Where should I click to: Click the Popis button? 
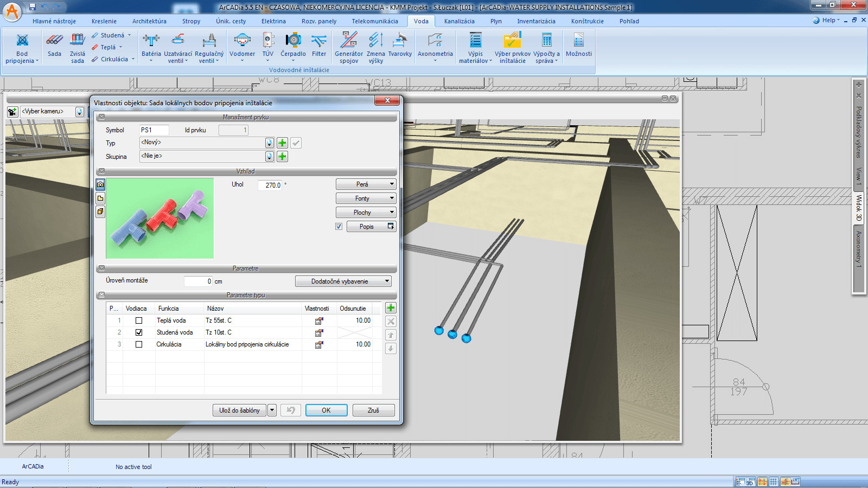pos(371,227)
